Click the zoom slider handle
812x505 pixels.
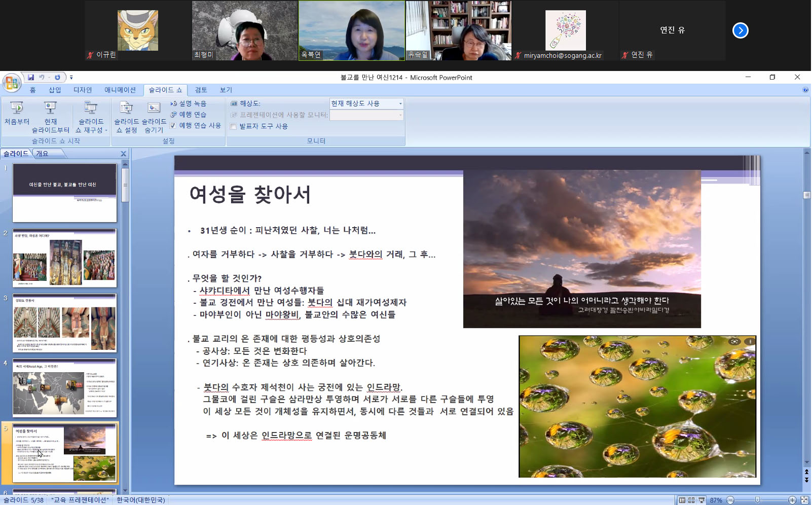(757, 500)
